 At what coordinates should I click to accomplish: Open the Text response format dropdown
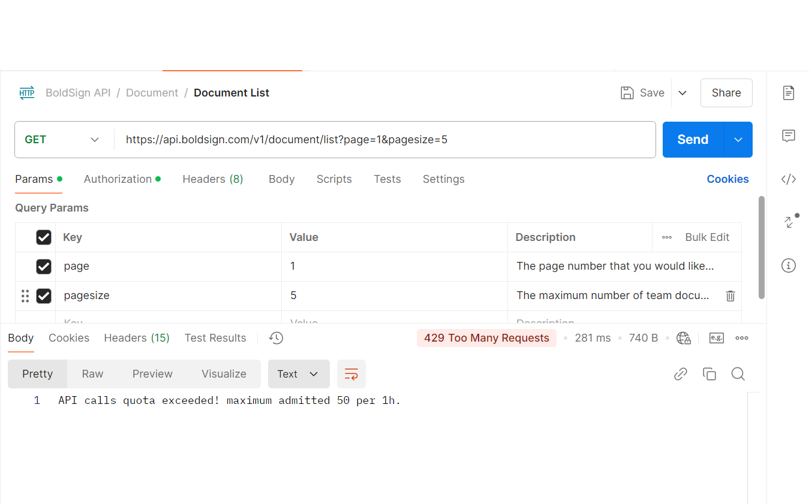click(299, 373)
